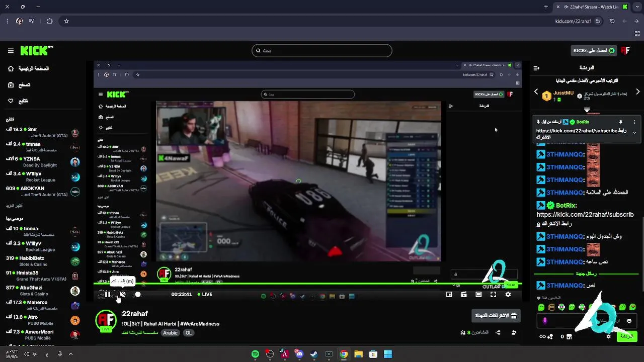This screenshot has width=644, height=362.
Task: Go to الصفحة الرئيسية home page
Action: click(29, 68)
